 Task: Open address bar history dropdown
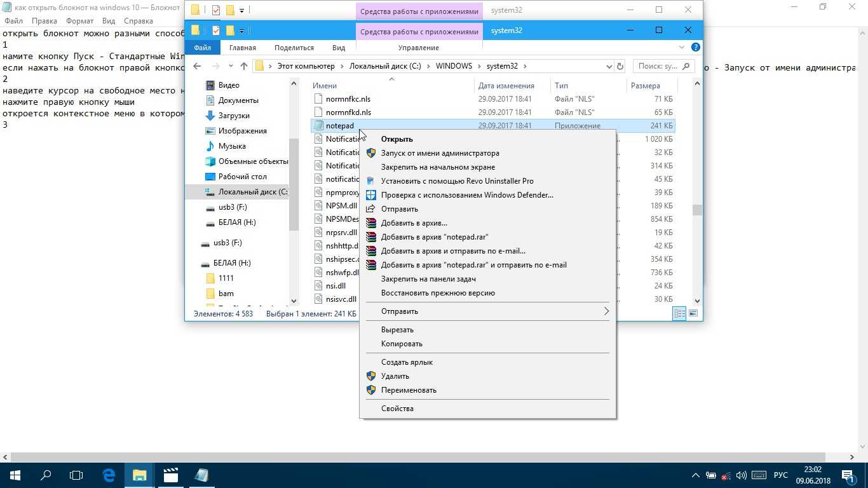(x=609, y=66)
